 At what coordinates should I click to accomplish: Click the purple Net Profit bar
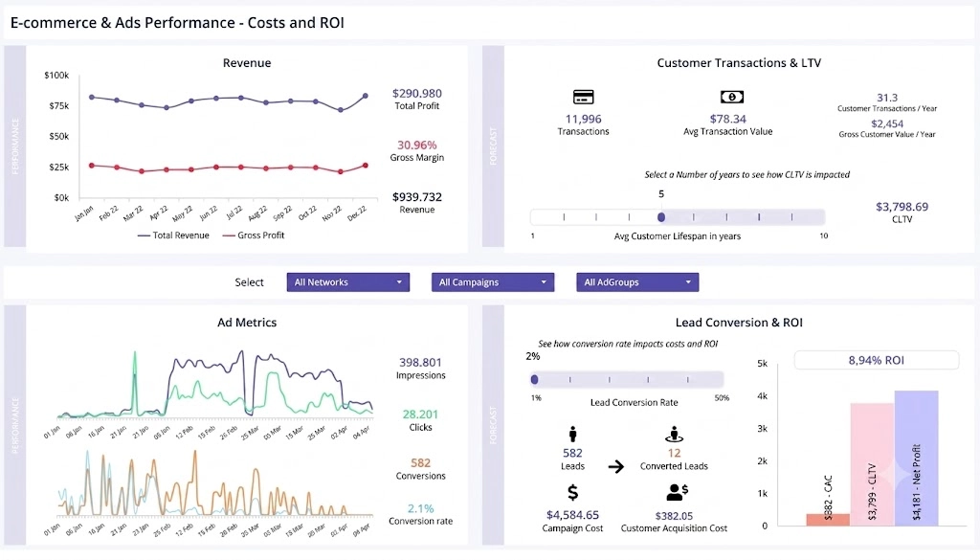916,458
